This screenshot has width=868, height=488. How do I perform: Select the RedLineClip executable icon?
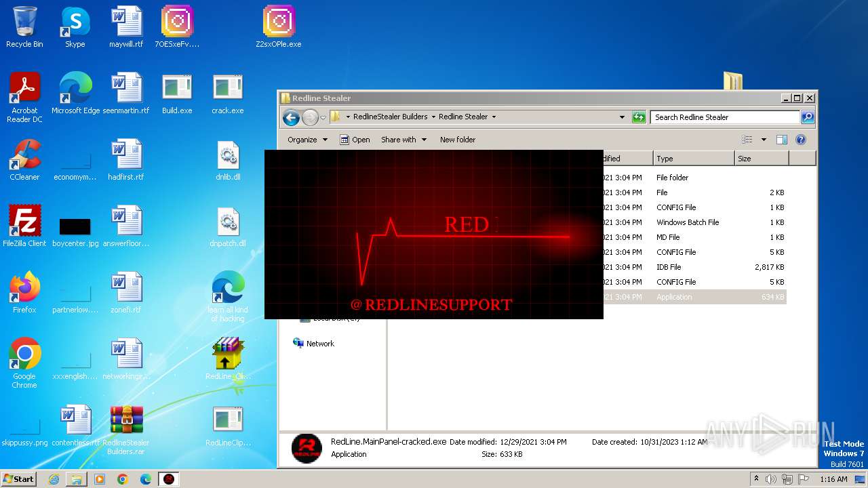228,426
